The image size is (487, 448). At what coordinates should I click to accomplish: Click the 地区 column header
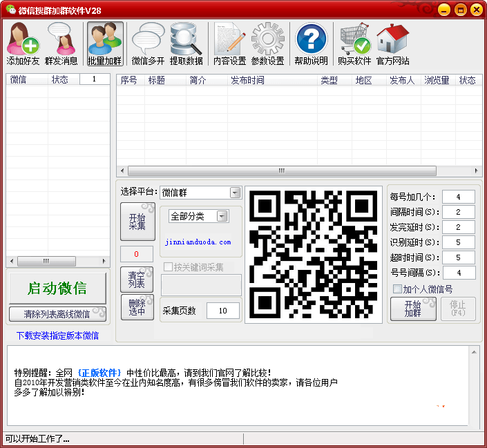pyautogui.click(x=369, y=80)
